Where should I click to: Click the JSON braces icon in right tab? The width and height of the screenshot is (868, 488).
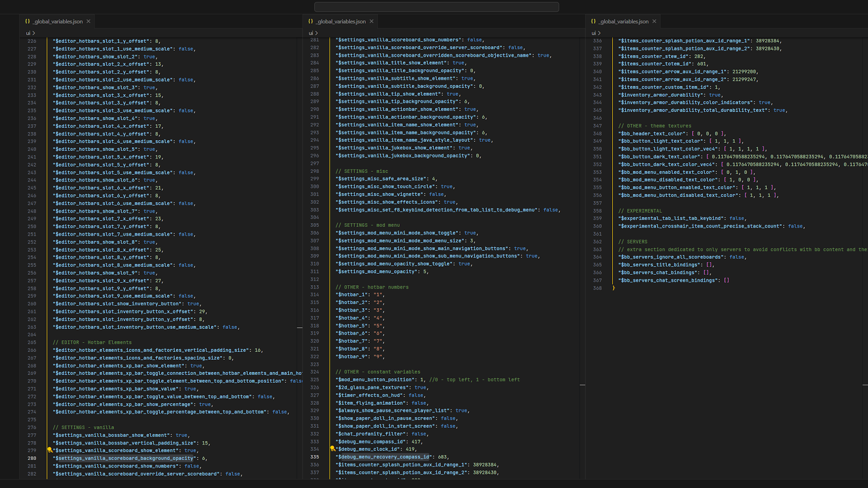pos(594,21)
